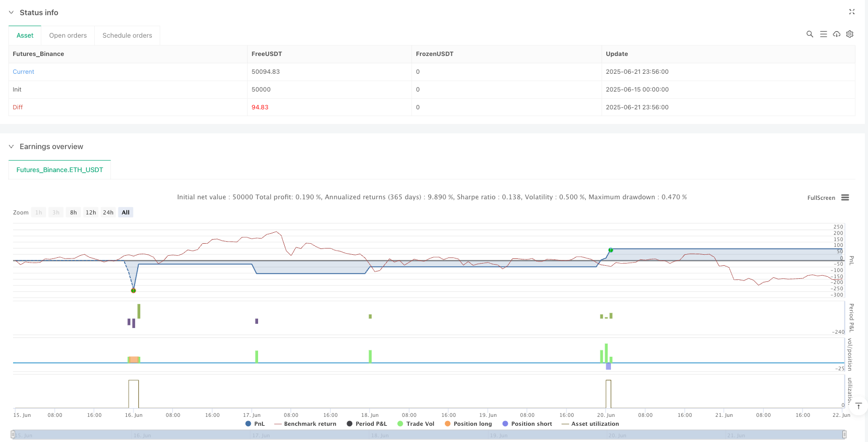Screen dimensions: 868x442
Task: Click the search icon above the asset table
Action: click(809, 34)
